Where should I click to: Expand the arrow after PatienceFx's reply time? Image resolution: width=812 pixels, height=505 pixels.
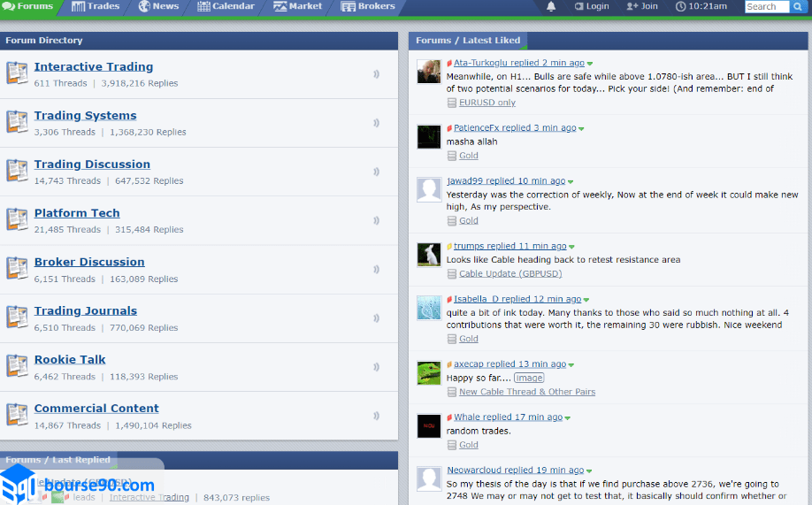pyautogui.click(x=582, y=129)
